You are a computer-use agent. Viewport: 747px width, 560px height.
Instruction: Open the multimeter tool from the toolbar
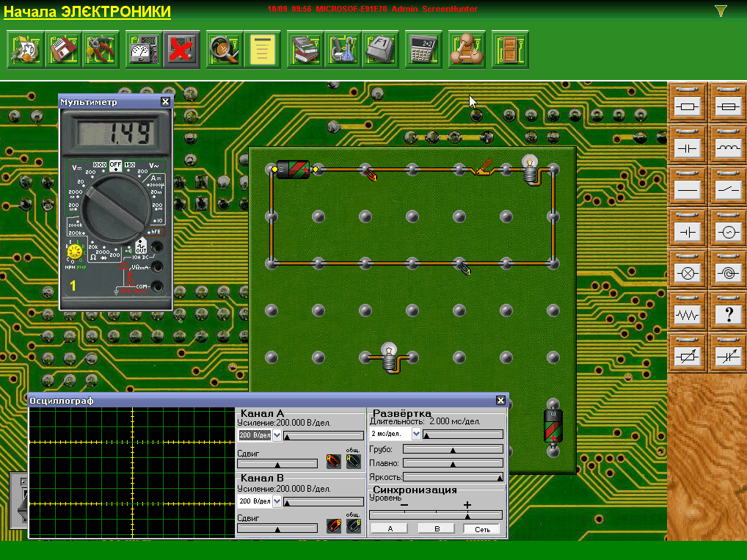pos(144,49)
